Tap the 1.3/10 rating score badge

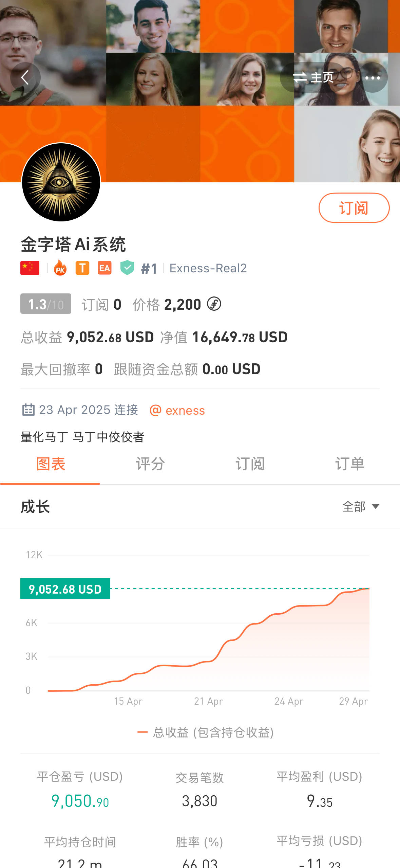(x=46, y=304)
